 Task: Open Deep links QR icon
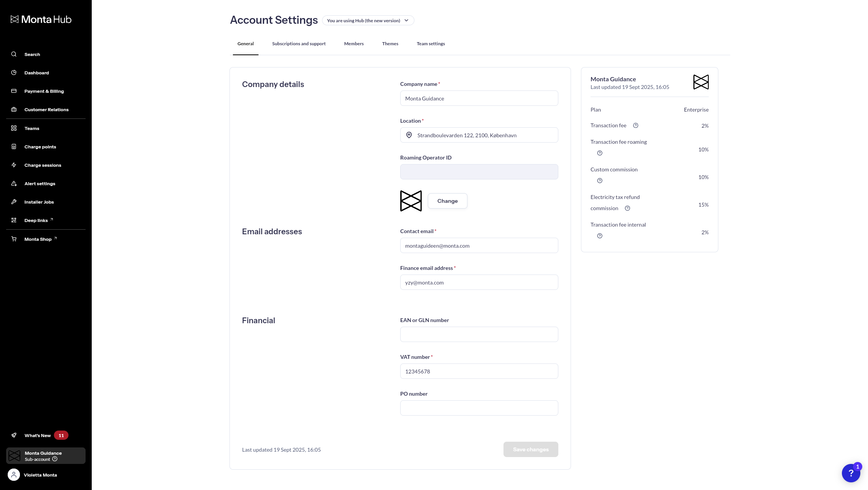pos(14,220)
